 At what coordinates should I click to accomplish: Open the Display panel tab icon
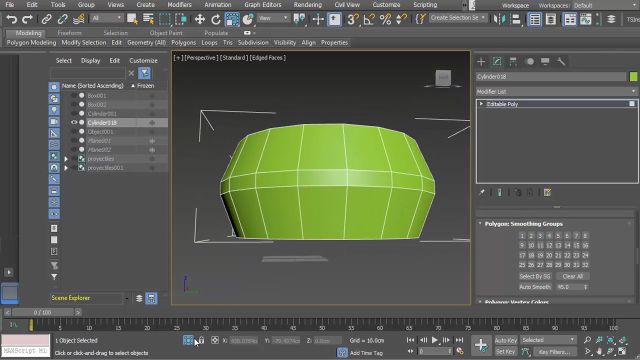[545, 62]
